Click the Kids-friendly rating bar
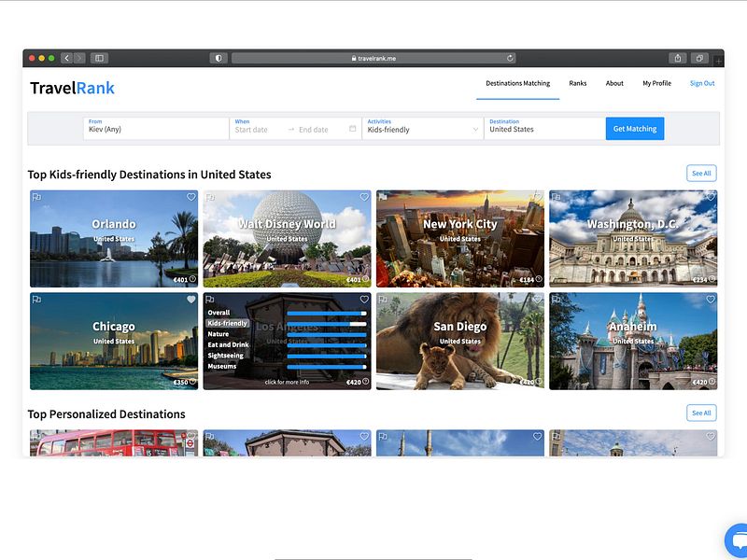This screenshot has width=747, height=560. [327, 324]
